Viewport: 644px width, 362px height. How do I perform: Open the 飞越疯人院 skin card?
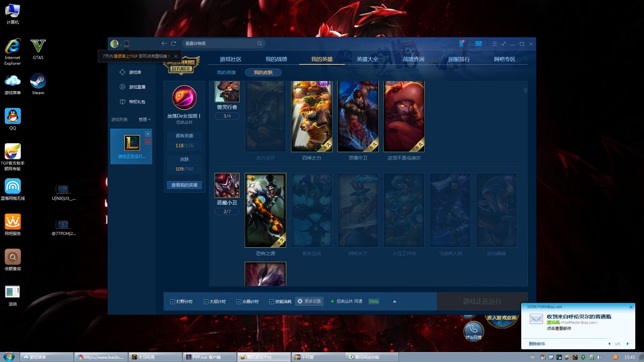[450, 210]
